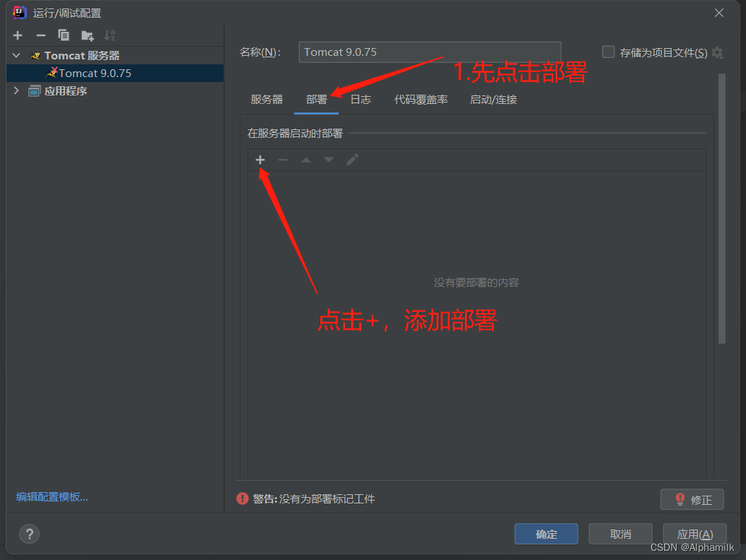Click the 修正 fix button
This screenshot has width=746, height=560.
pyautogui.click(x=692, y=500)
